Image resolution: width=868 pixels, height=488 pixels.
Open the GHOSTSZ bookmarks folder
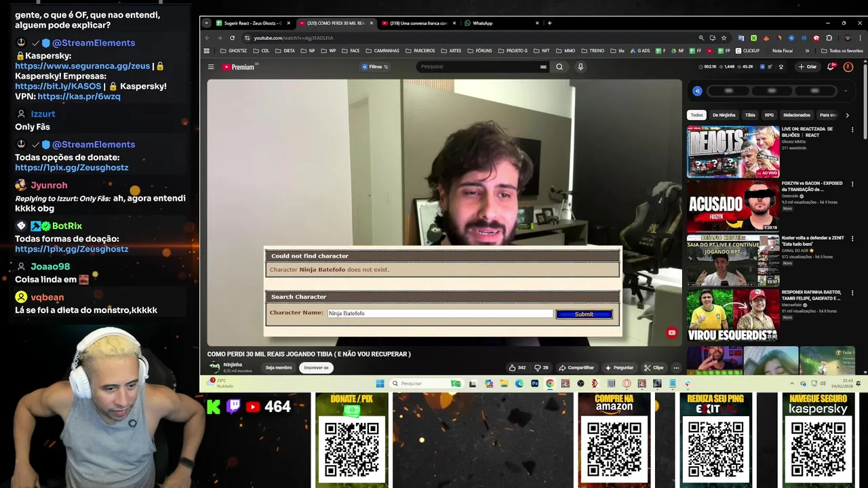click(233, 51)
